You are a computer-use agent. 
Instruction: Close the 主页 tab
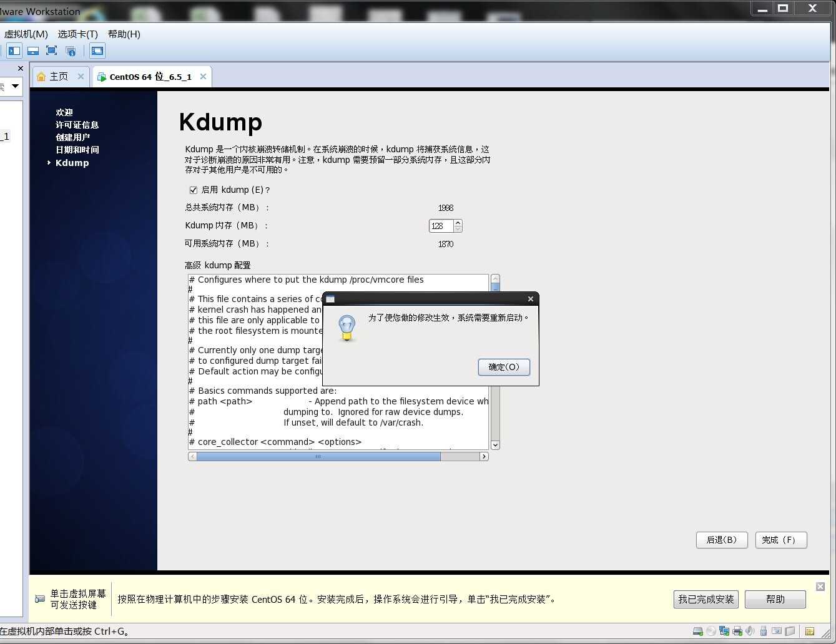click(x=81, y=76)
